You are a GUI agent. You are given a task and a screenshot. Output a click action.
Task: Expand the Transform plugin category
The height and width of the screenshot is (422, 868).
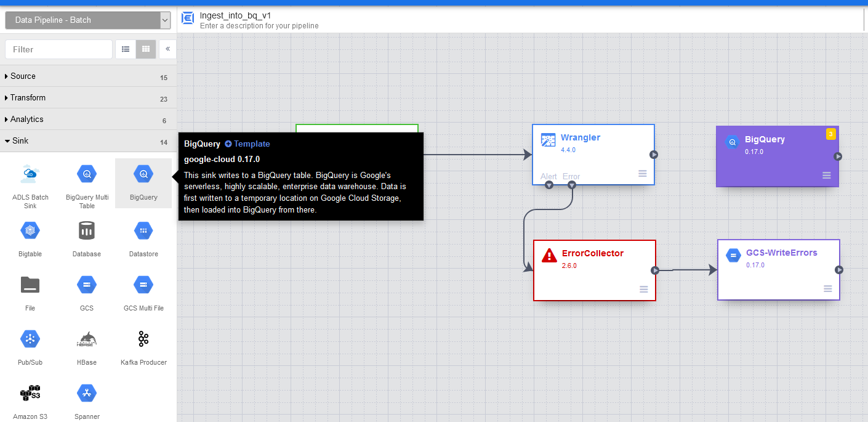pos(88,98)
